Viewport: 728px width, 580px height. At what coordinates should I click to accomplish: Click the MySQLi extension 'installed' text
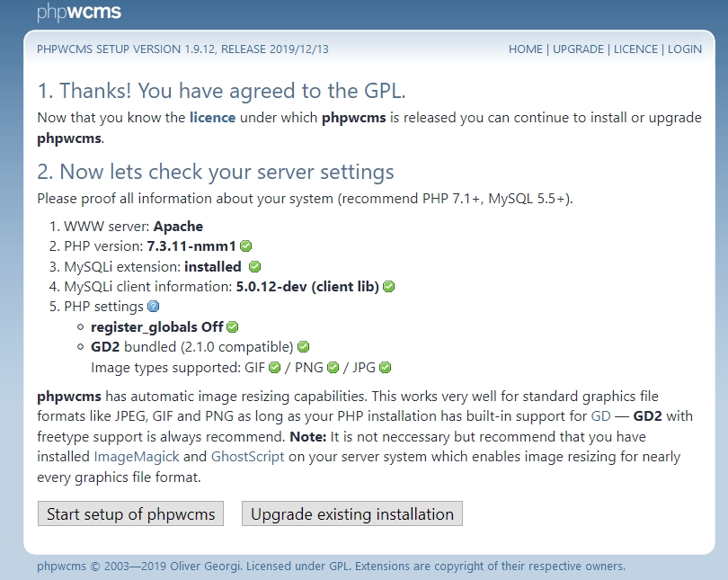(213, 266)
